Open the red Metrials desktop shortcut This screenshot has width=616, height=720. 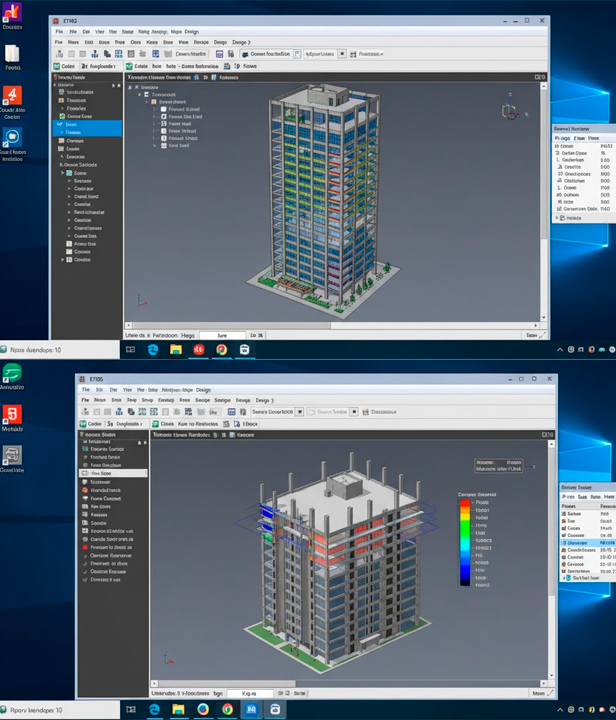click(13, 415)
